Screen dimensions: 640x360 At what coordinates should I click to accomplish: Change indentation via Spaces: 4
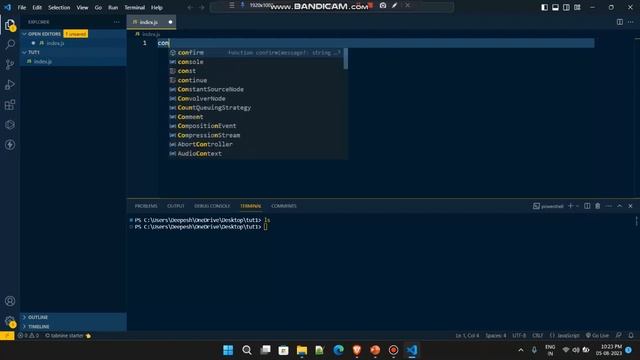[496, 336]
